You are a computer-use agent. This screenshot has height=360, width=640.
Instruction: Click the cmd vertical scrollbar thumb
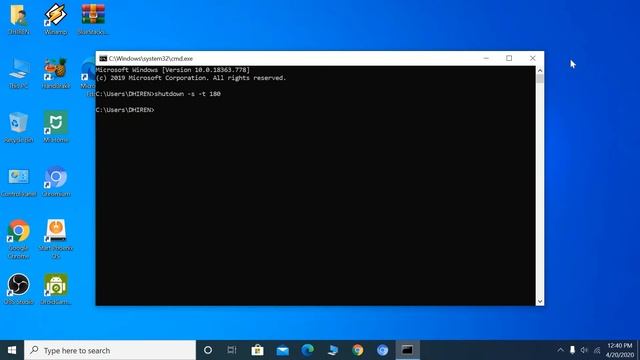[540, 79]
